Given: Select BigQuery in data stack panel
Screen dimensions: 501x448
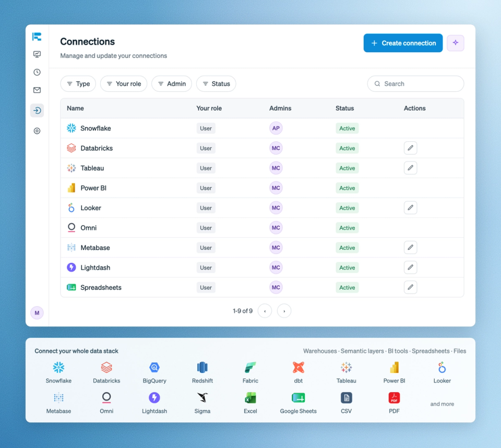Looking at the screenshot, I should [x=154, y=373].
